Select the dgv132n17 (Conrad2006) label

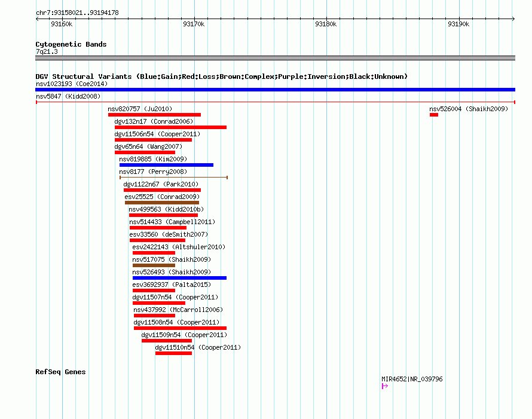[154, 121]
